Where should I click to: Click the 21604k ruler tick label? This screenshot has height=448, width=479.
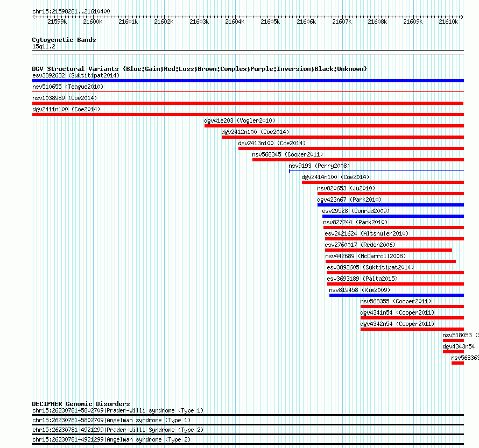tap(235, 22)
